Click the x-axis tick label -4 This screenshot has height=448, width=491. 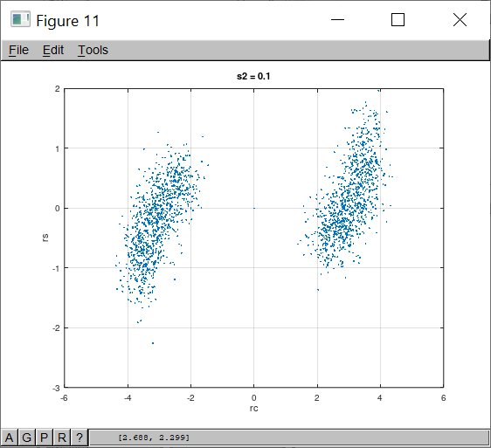tap(128, 398)
